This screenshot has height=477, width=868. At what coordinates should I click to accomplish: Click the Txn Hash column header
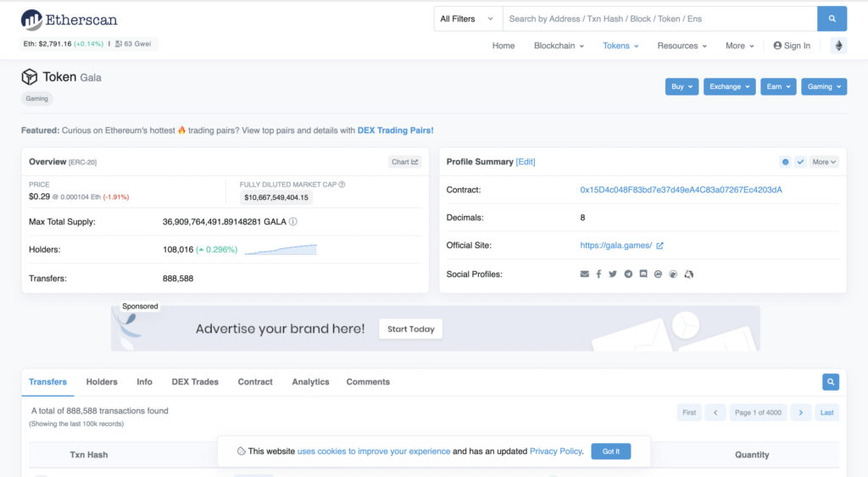(88, 455)
